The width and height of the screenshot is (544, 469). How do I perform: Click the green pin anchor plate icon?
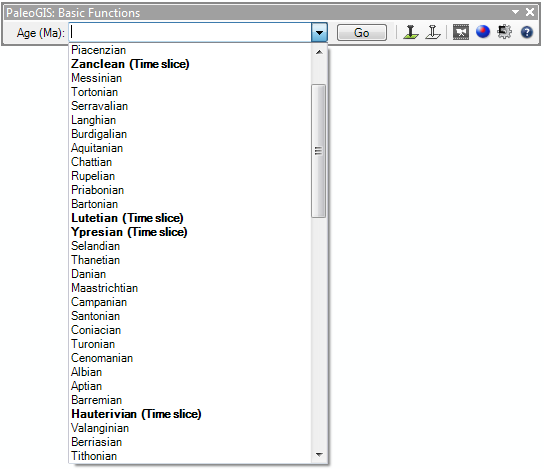point(410,33)
